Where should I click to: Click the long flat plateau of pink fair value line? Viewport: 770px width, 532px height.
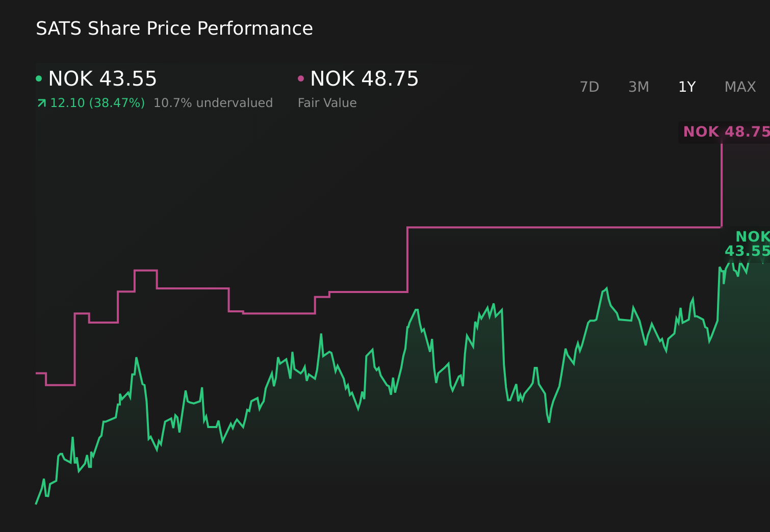[561, 227]
